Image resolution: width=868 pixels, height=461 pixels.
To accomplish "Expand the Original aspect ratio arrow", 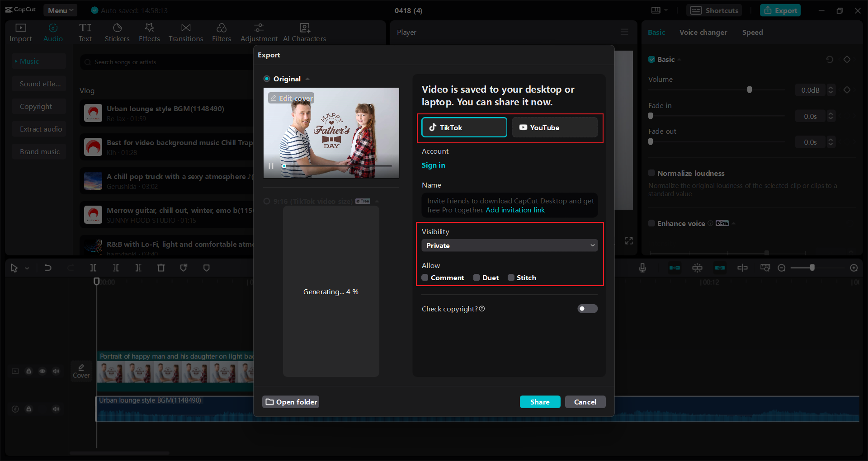I will 308,79.
